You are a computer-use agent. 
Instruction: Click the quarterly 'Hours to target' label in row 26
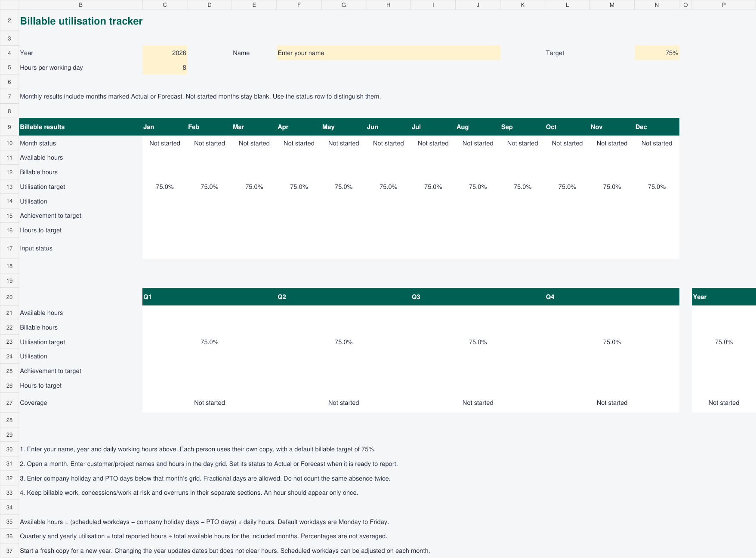click(40, 385)
